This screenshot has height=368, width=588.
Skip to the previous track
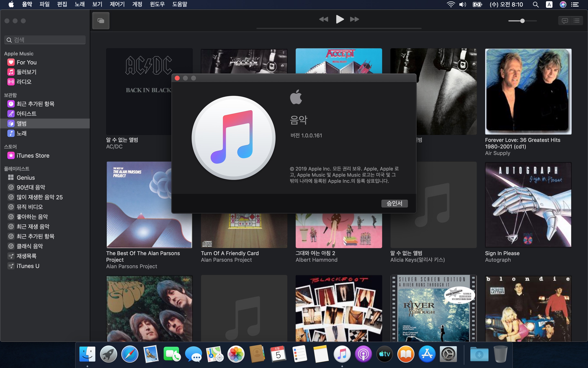[323, 19]
